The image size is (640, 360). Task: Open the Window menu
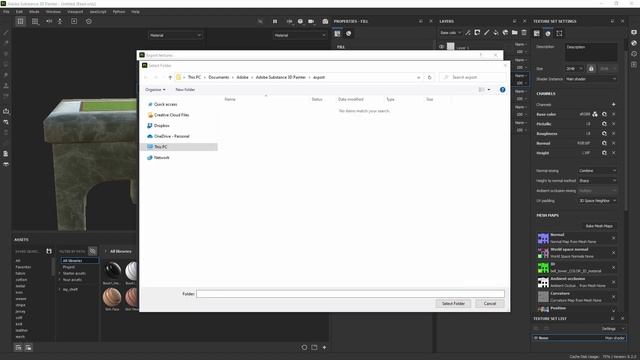pos(53,12)
